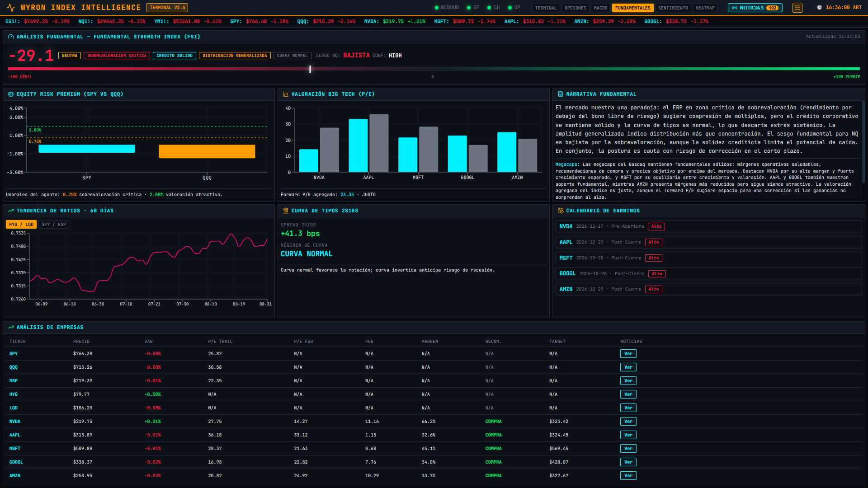Switch to the SPY / RSP ratio

click(x=54, y=225)
